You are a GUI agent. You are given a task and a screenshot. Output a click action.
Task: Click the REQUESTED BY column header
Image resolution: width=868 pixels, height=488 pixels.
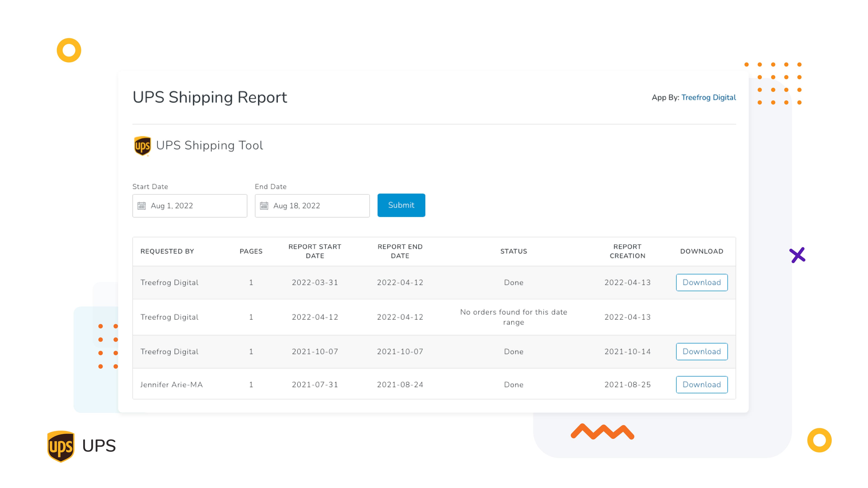coord(167,251)
